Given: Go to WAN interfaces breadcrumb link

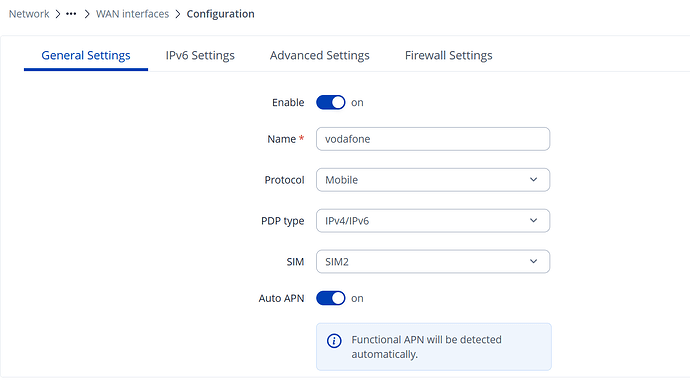Looking at the screenshot, I should coord(132,14).
